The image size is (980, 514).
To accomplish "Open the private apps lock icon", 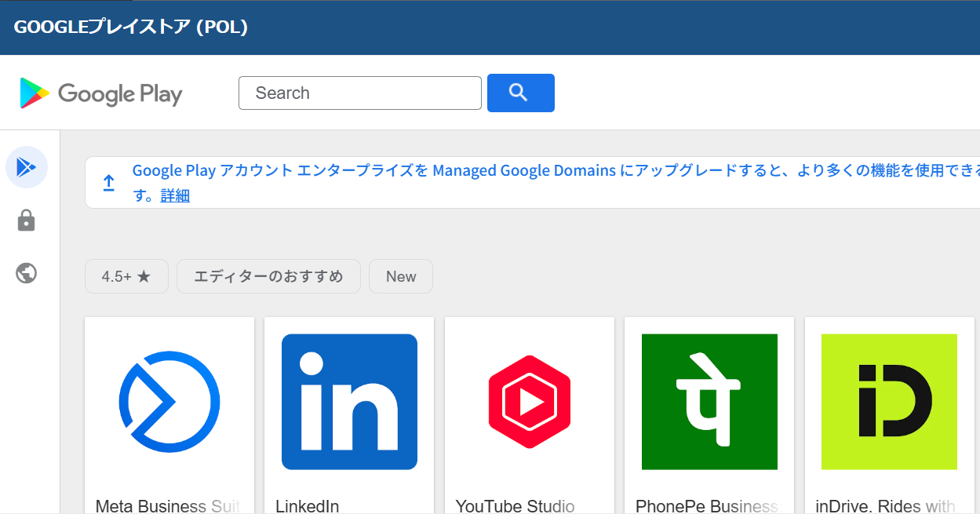I will (x=27, y=221).
